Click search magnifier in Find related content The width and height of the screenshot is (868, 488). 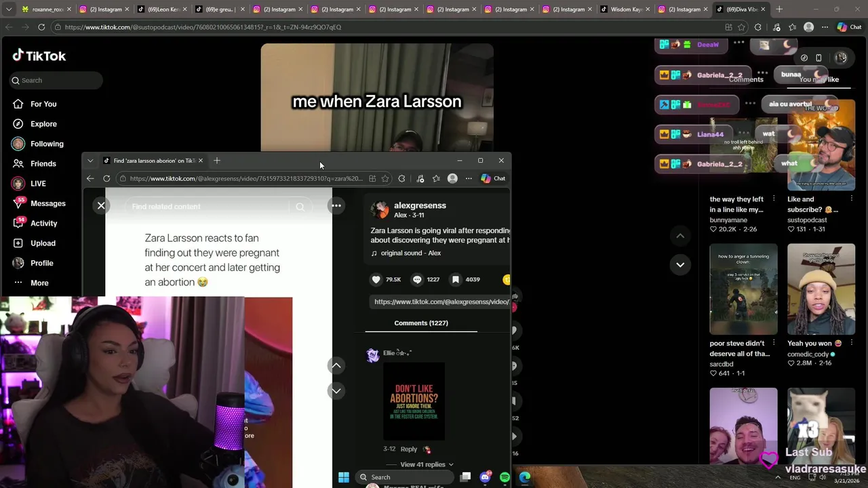coord(300,207)
